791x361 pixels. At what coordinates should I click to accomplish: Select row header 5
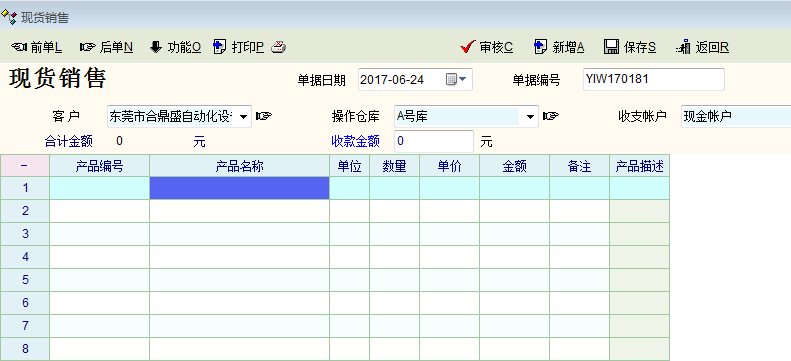(x=25, y=280)
